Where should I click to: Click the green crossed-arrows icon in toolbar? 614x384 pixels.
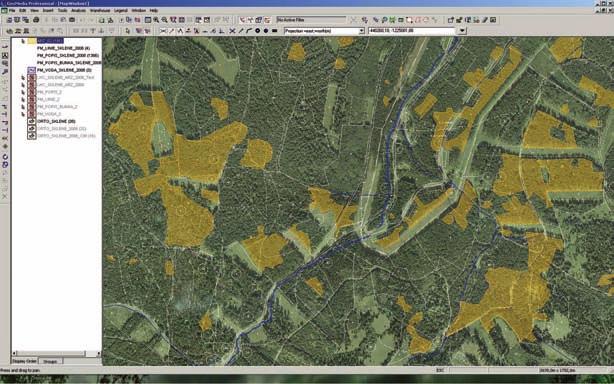click(392, 20)
